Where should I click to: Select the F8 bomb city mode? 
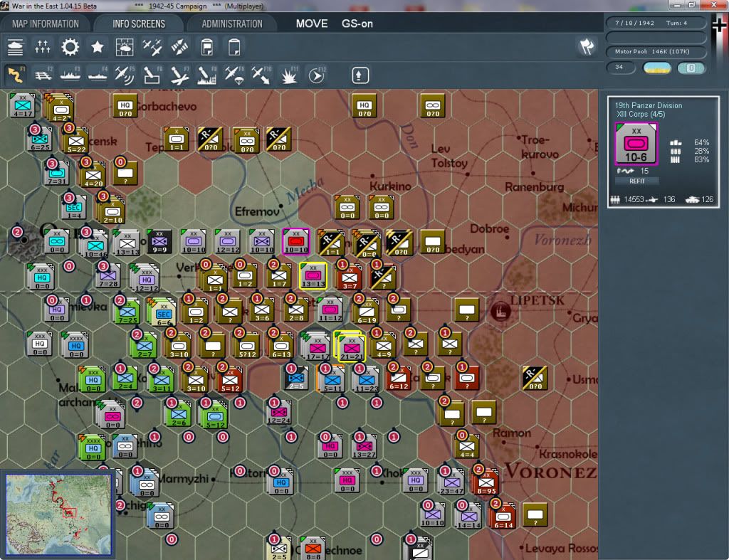(207, 75)
